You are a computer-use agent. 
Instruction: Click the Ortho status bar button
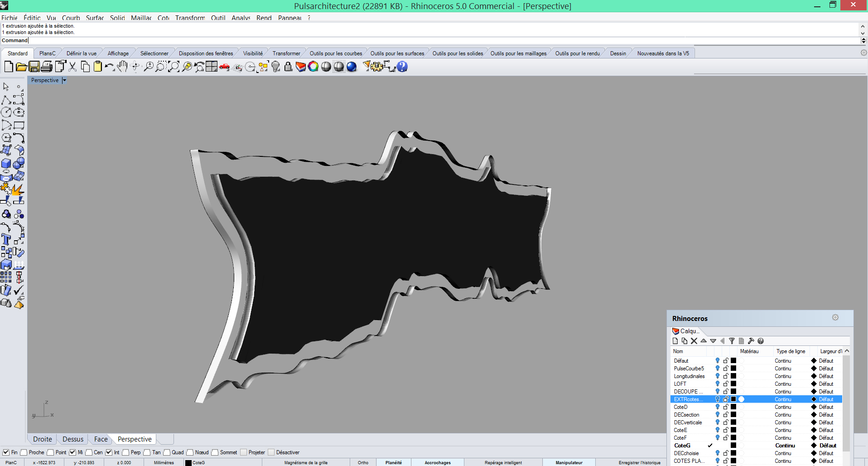(363, 462)
